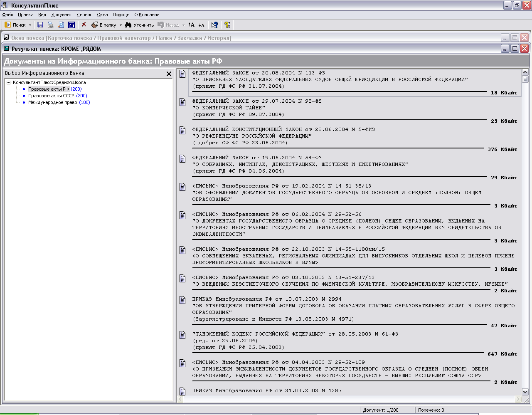Click the red X delete icon in toolbar
Viewport: 532px width, 415px height.
point(84,25)
